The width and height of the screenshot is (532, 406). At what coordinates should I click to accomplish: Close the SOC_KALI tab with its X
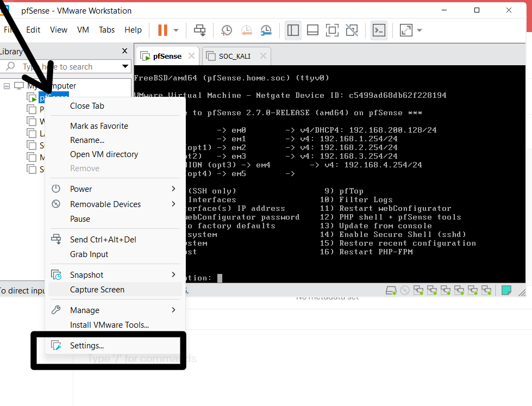click(264, 55)
